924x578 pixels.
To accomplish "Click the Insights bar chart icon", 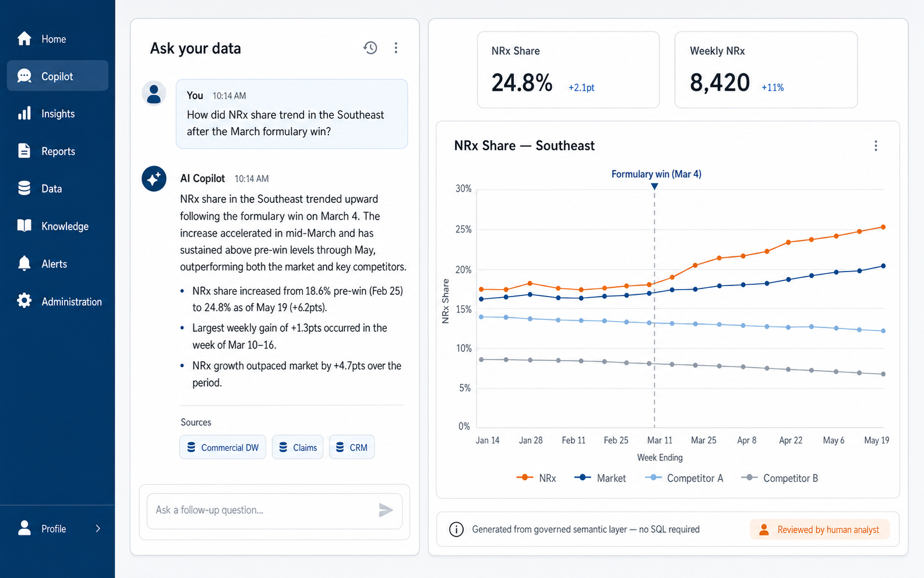I will 24,113.
